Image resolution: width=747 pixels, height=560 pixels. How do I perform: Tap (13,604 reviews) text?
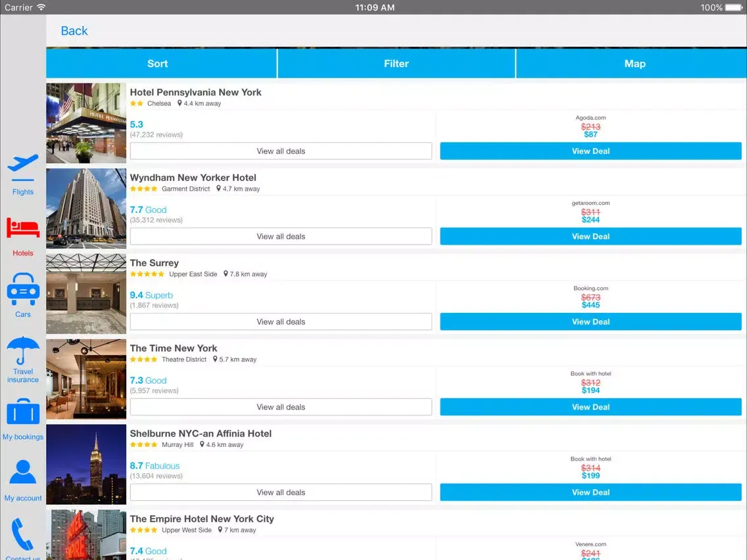tap(157, 476)
